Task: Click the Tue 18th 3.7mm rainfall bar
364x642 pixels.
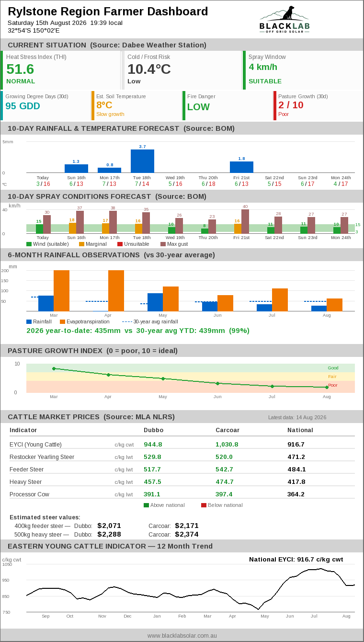Action: [x=142, y=161]
